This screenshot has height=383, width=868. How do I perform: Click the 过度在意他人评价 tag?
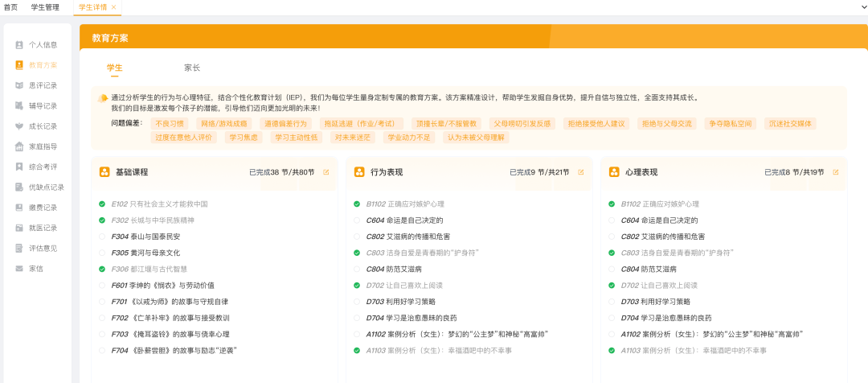pos(184,138)
